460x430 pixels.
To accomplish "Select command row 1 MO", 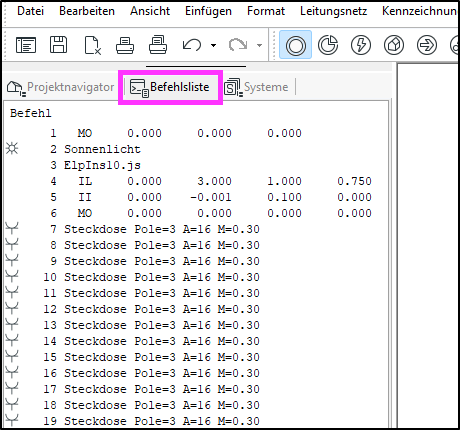I will pos(197,133).
